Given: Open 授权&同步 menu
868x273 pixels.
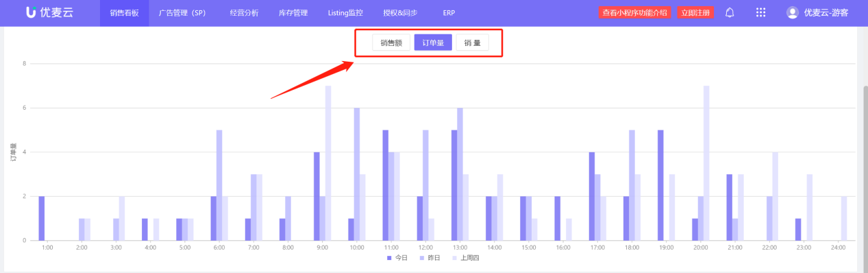Looking at the screenshot, I should coord(400,12).
